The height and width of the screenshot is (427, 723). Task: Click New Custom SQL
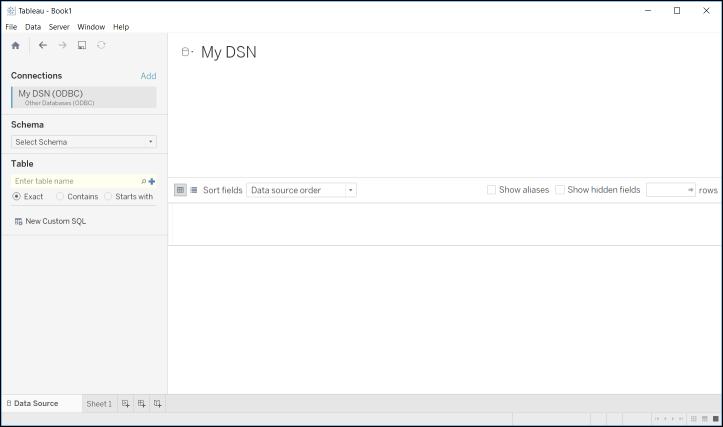tap(56, 221)
